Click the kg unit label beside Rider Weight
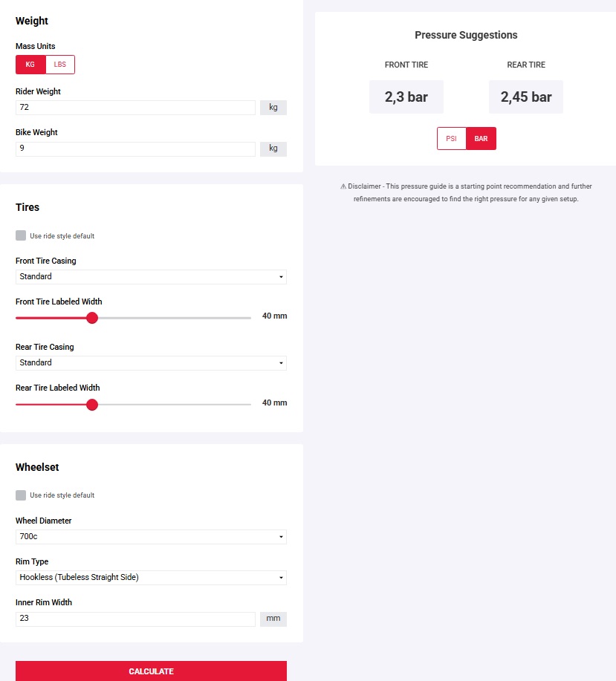The height and width of the screenshot is (681, 616). coord(273,108)
